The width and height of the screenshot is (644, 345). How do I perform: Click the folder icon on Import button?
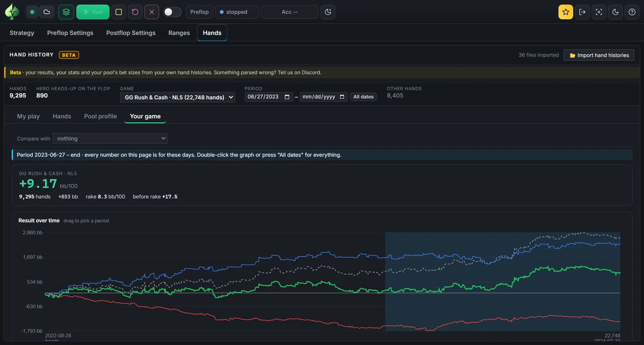coord(573,55)
